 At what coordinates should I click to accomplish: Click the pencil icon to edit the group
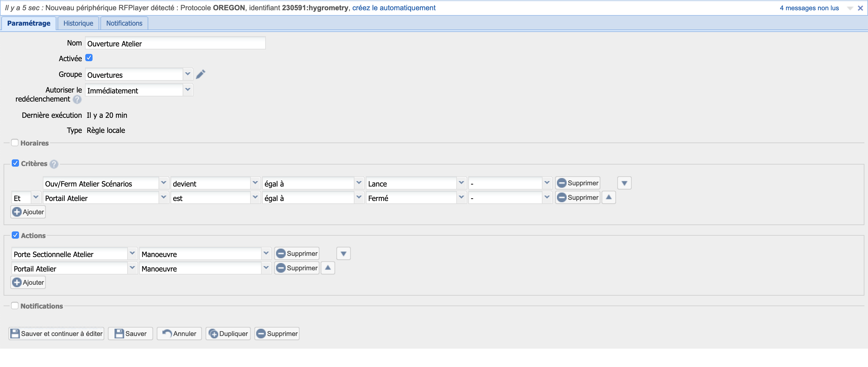(200, 74)
